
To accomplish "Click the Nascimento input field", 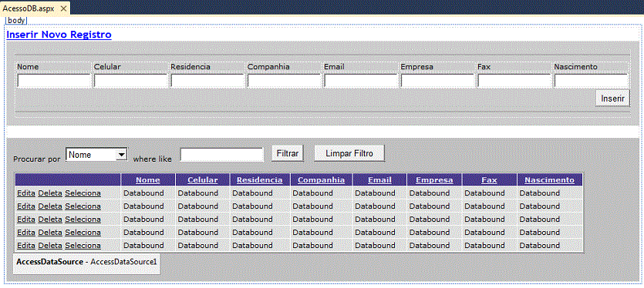I will point(591,81).
